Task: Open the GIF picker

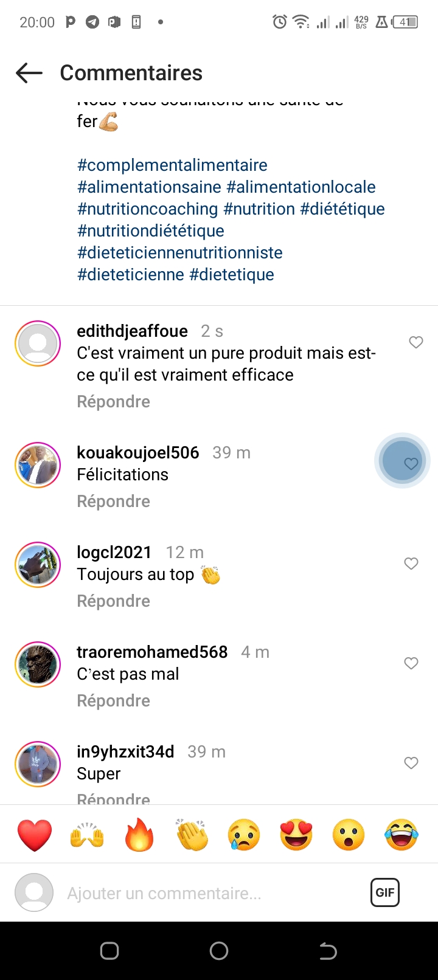Action: (384, 892)
